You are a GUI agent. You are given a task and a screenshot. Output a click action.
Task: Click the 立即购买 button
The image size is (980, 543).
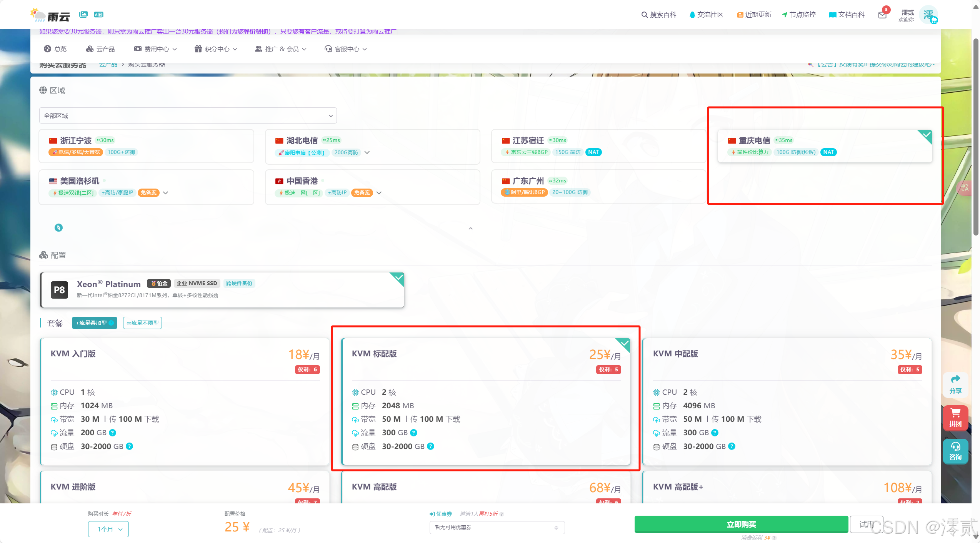click(x=741, y=524)
